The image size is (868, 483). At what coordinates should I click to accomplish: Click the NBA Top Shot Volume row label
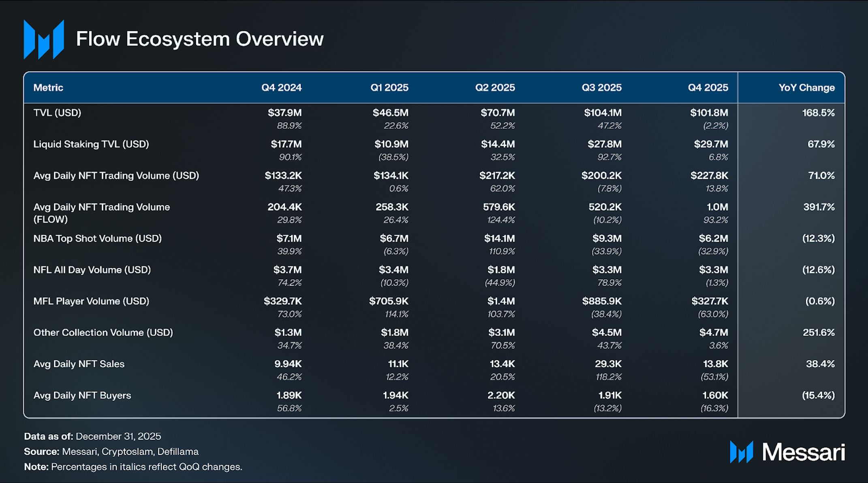tap(97, 238)
